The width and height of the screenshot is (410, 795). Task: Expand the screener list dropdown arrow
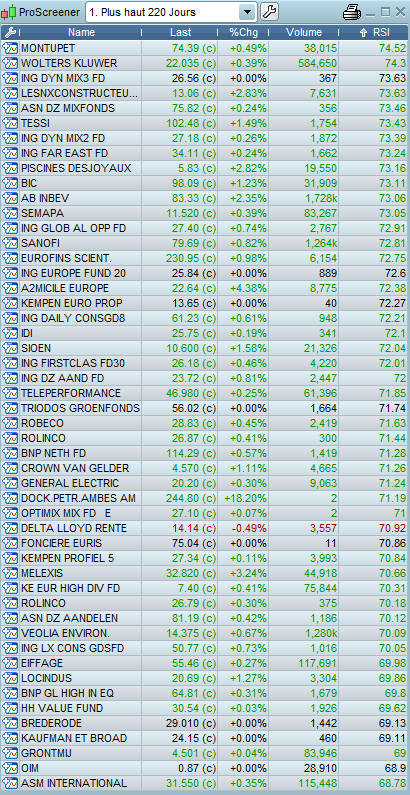tap(247, 12)
